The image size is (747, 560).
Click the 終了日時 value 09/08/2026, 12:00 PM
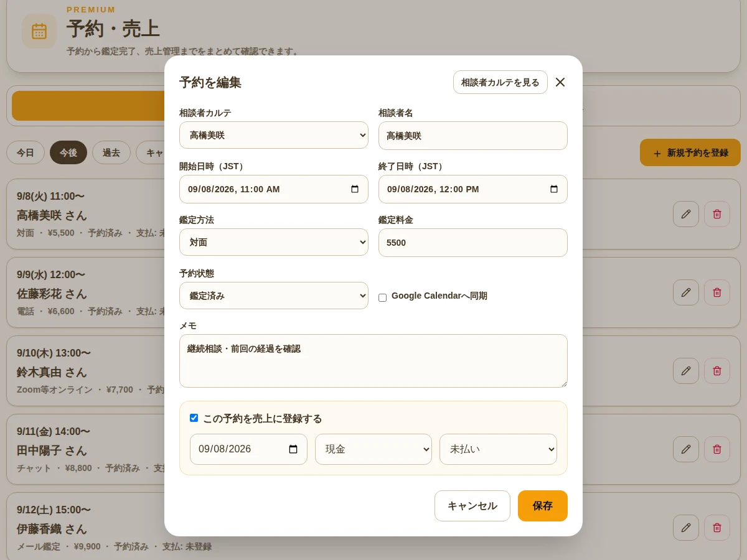pyautogui.click(x=433, y=189)
